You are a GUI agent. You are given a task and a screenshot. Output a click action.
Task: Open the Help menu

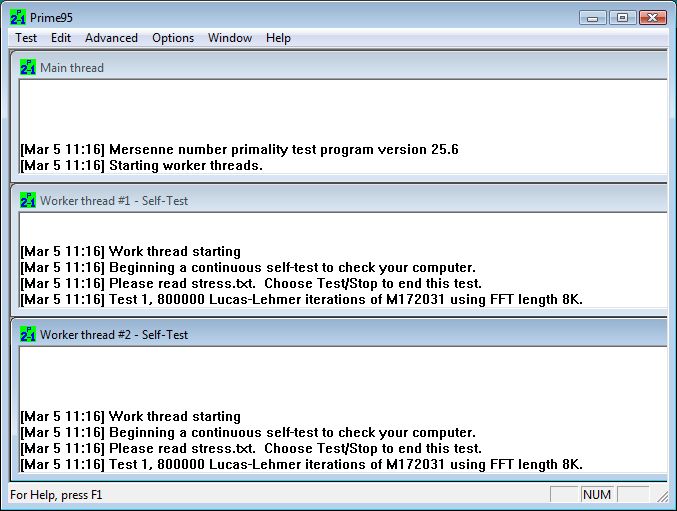(x=278, y=38)
